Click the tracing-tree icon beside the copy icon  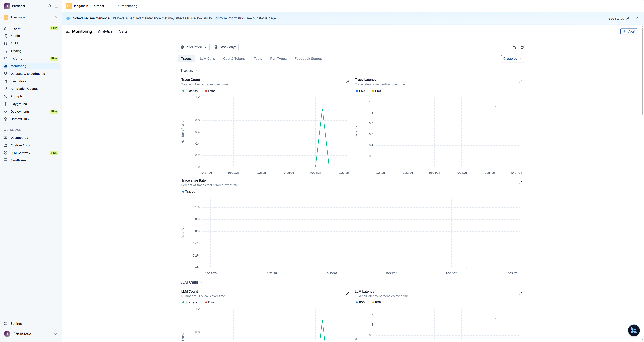[x=514, y=47]
